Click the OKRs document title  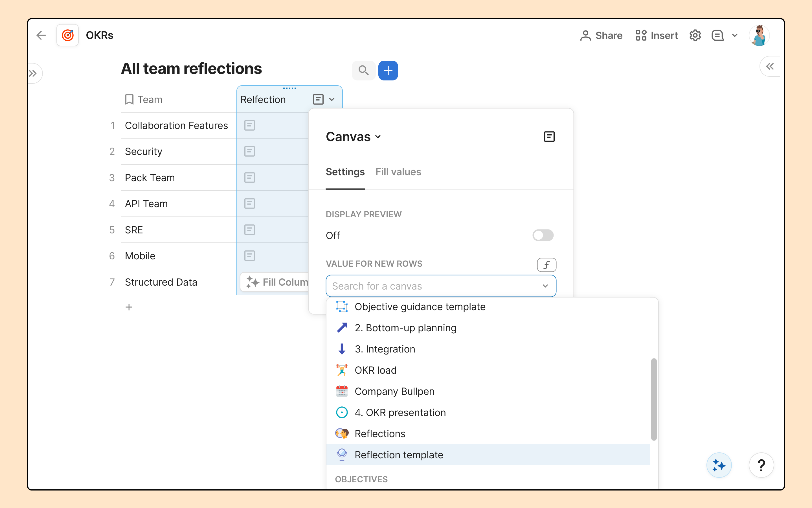(x=99, y=35)
